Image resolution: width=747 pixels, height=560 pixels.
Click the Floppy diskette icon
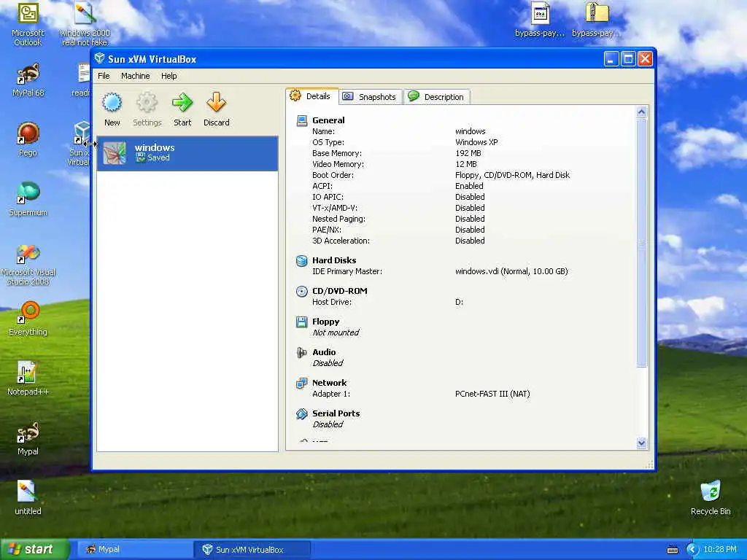coord(301,322)
